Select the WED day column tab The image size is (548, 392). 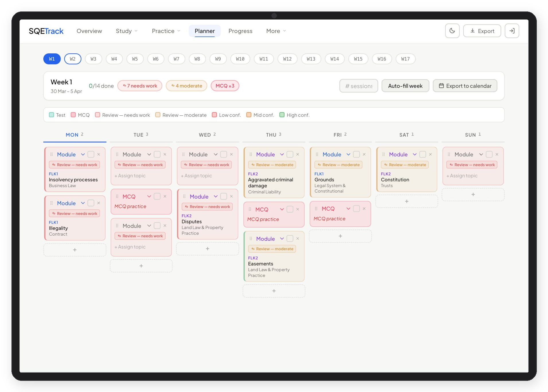click(207, 135)
